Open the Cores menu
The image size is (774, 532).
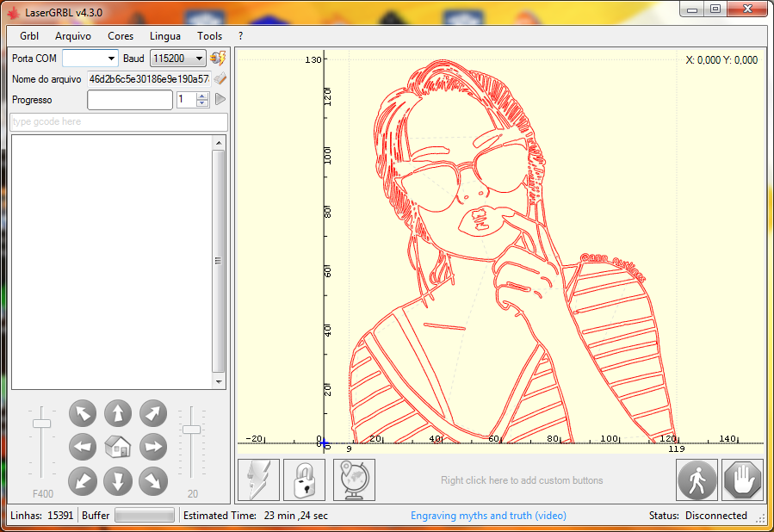point(121,36)
